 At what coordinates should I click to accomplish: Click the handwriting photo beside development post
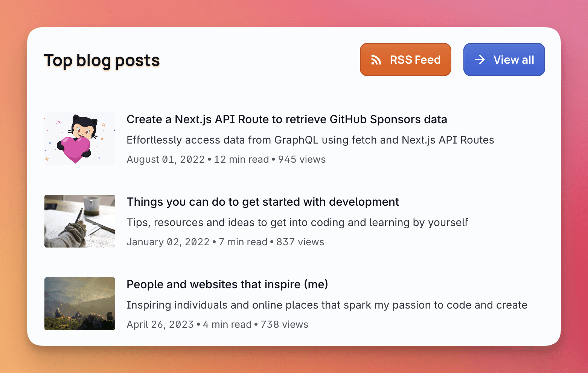(79, 221)
